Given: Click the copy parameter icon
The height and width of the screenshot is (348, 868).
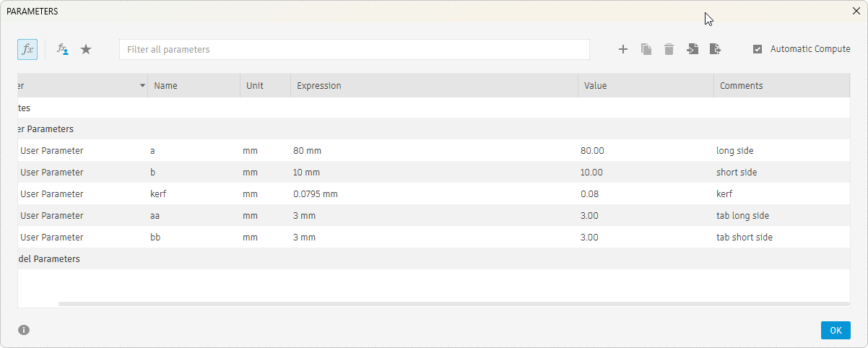Looking at the screenshot, I should (x=646, y=49).
